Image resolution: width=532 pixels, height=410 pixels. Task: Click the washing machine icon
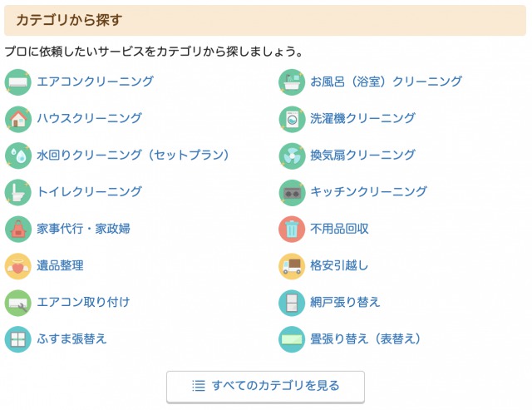pyautogui.click(x=292, y=119)
